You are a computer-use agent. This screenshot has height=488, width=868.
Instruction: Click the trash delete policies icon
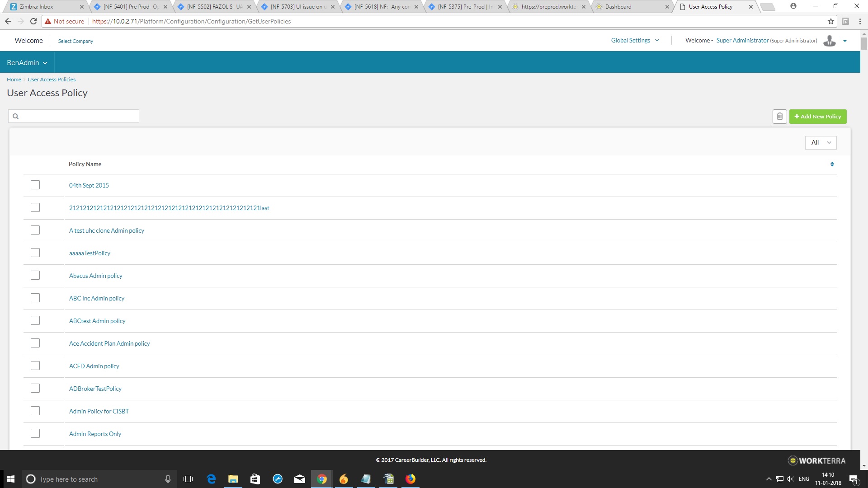coord(779,117)
